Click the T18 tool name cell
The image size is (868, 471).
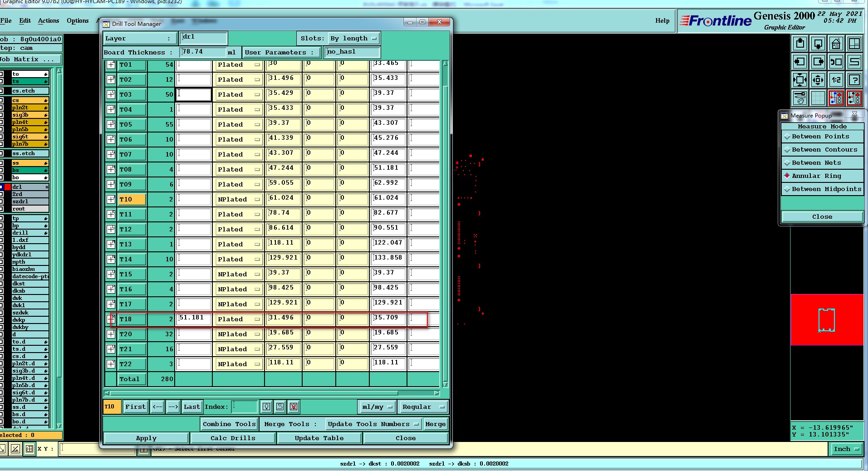(x=132, y=319)
